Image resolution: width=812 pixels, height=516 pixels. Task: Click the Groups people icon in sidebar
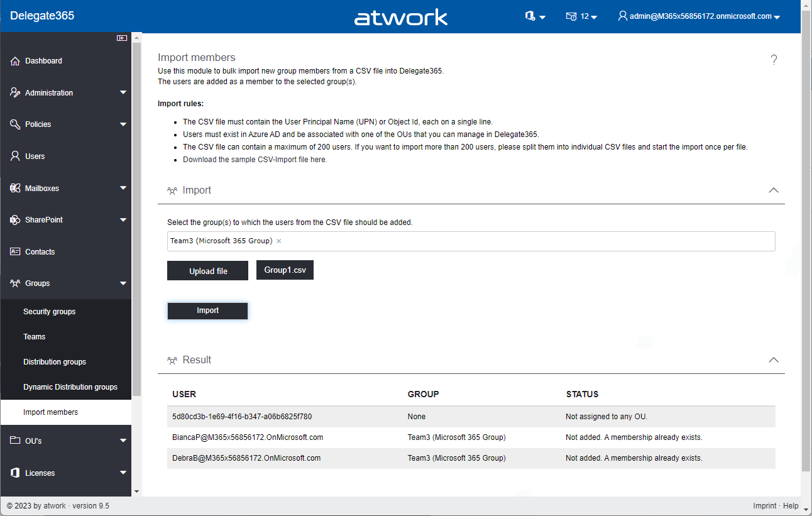pos(15,283)
